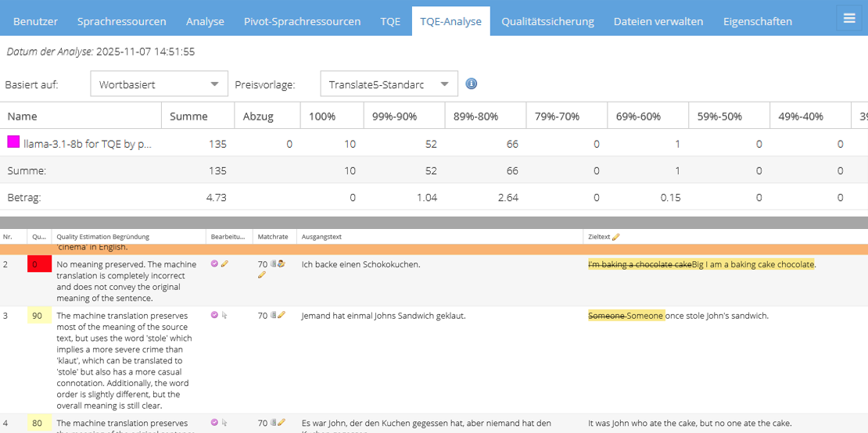Click the Summe column header in analysis table
Screen dimensions: 868x433
[x=188, y=116]
